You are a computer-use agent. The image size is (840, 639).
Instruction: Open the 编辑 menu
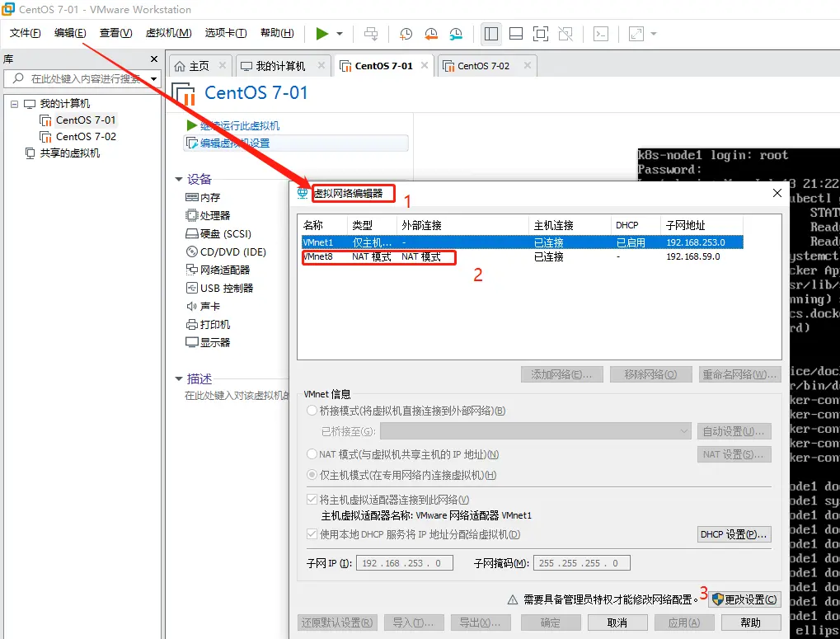[x=70, y=33]
